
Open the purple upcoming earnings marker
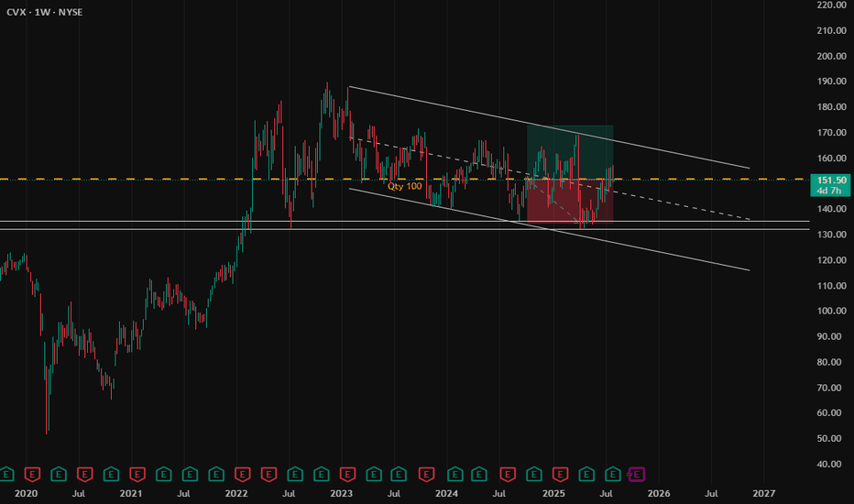[636, 475]
